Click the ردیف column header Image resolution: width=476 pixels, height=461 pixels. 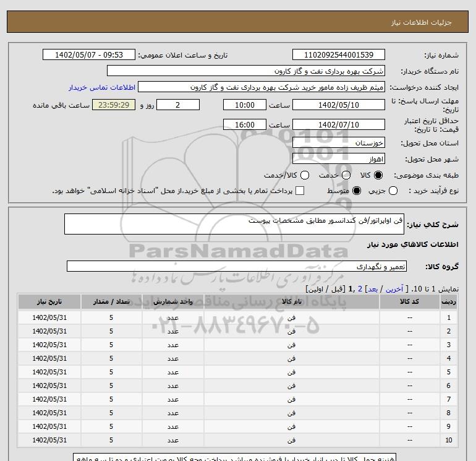[x=449, y=301]
